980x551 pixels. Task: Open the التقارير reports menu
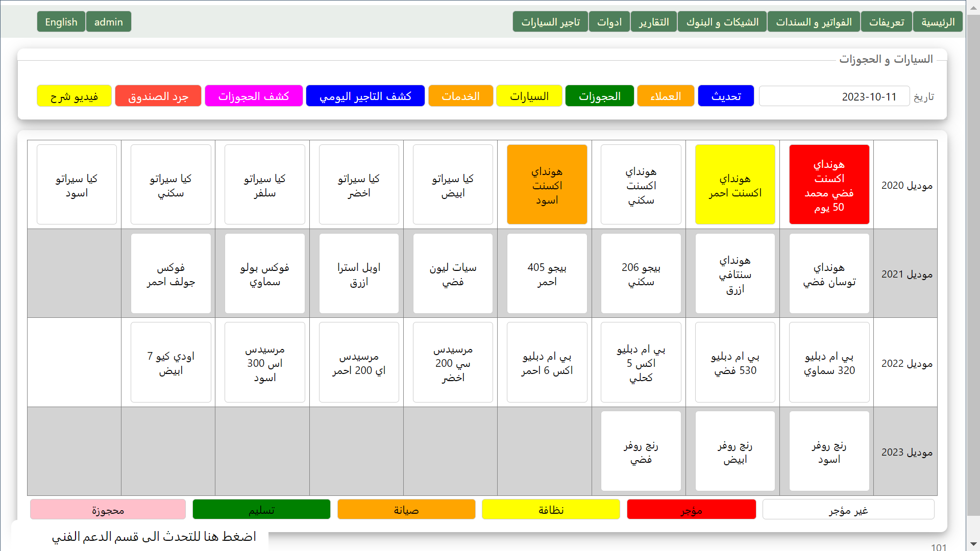click(x=653, y=22)
